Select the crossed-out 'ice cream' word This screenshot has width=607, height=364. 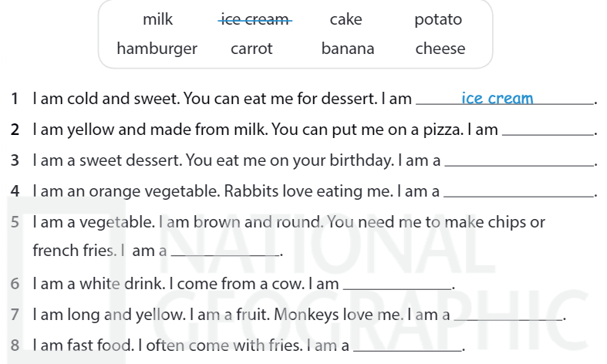[255, 19]
